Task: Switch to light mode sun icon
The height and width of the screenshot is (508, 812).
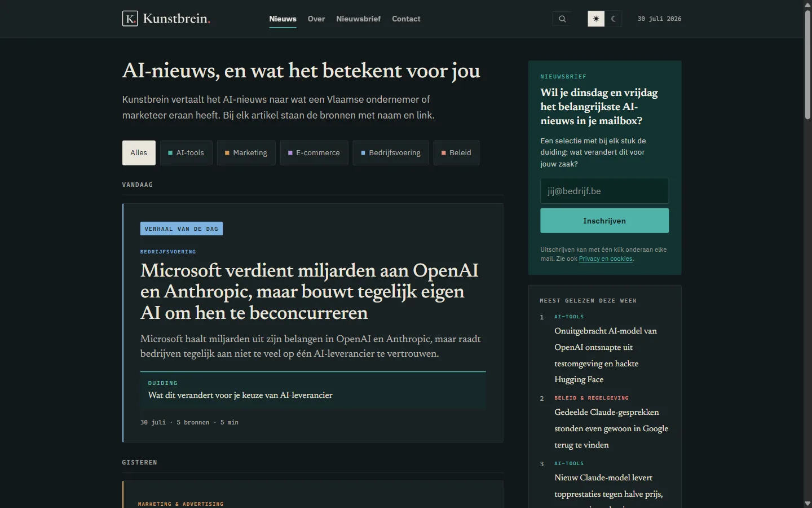Action: click(596, 19)
